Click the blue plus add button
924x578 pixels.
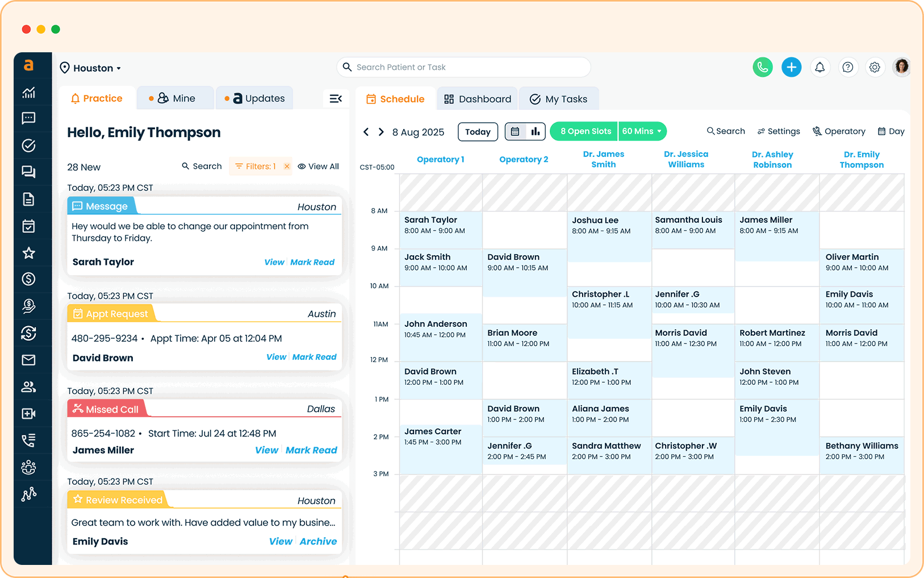(791, 67)
